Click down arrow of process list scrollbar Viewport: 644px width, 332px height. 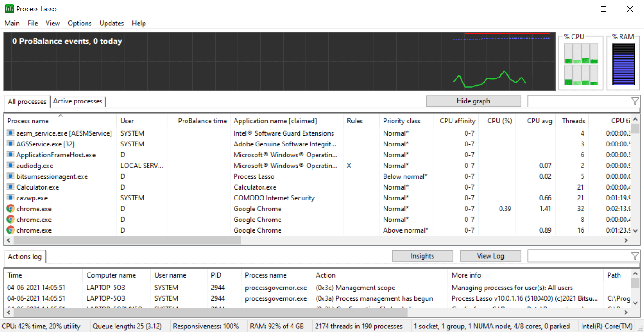pos(636,231)
